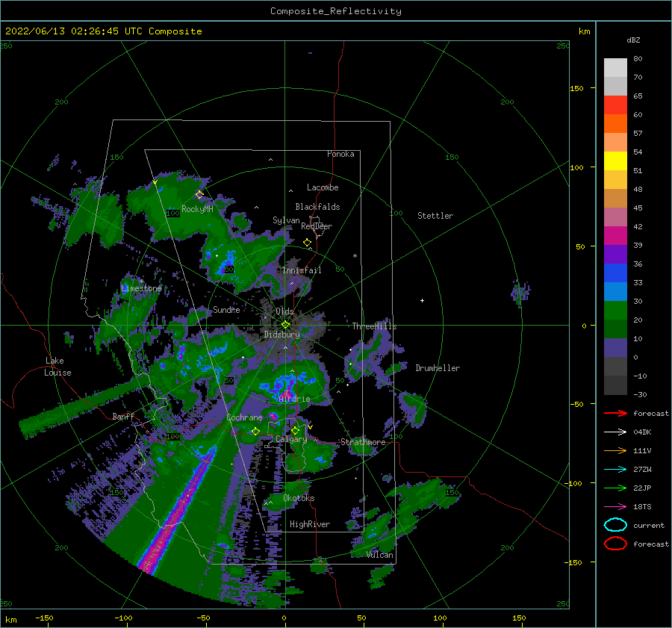Viewport: 672px width, 628px height.
Task: Click the Lake Louise label
Action: (57, 367)
